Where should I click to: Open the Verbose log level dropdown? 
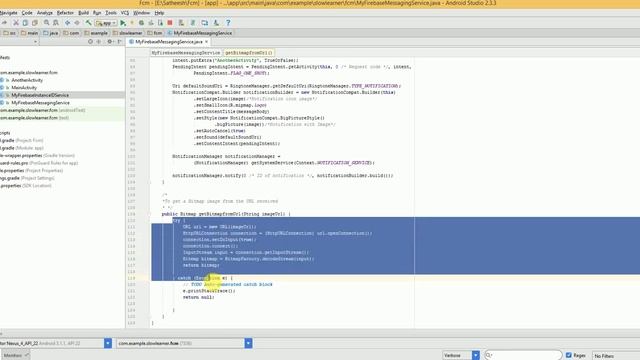click(x=476, y=355)
